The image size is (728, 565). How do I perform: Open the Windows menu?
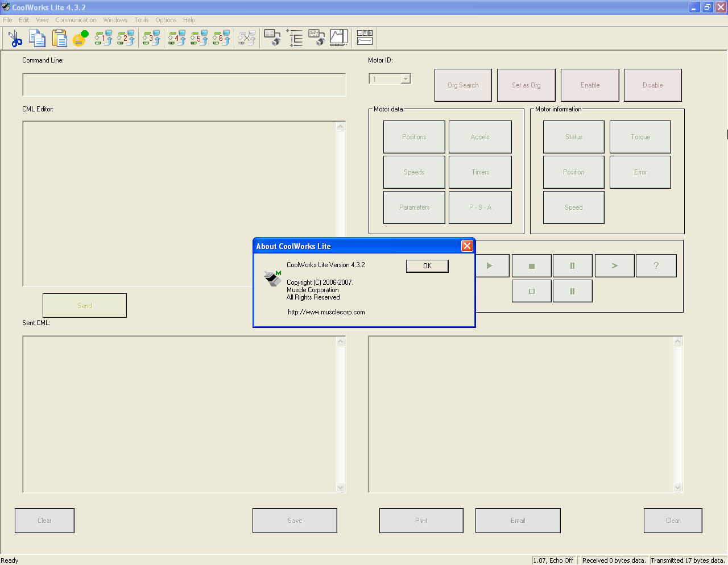(x=115, y=20)
